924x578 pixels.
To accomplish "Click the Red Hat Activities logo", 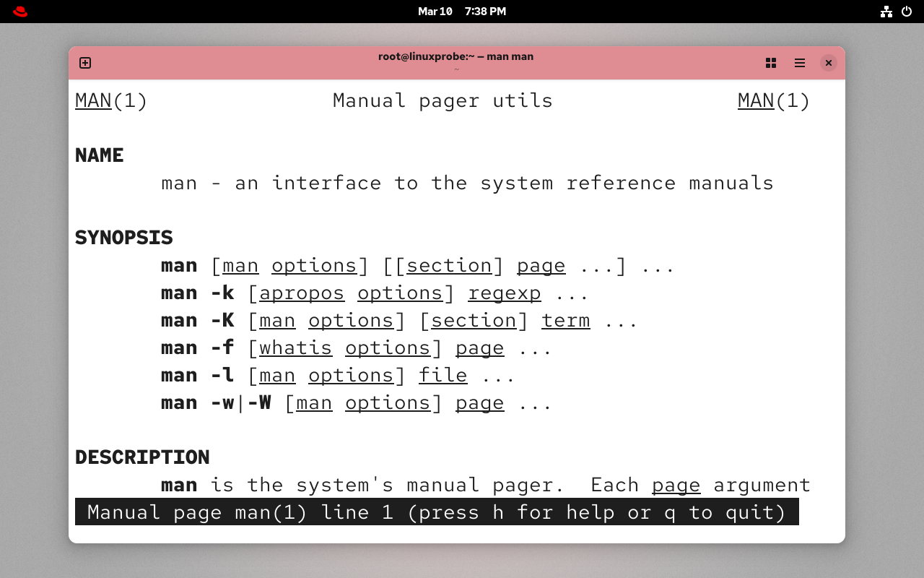I will click(20, 12).
